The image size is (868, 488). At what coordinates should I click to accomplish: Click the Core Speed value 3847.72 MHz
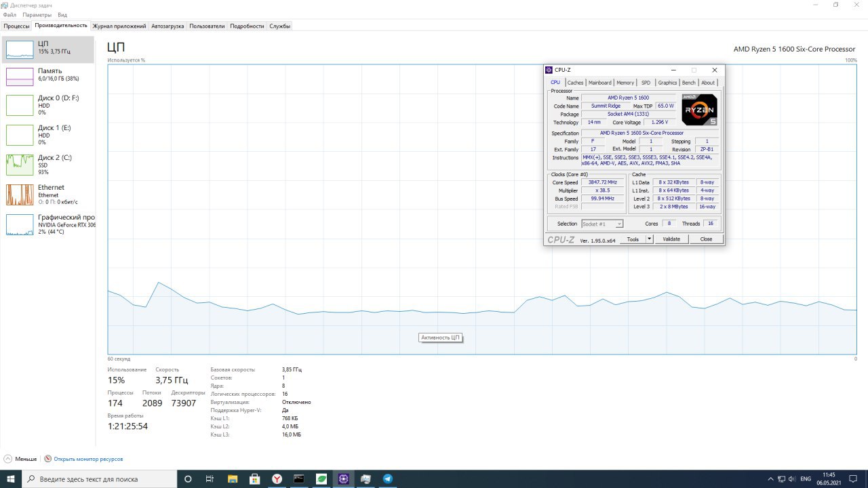[603, 182]
